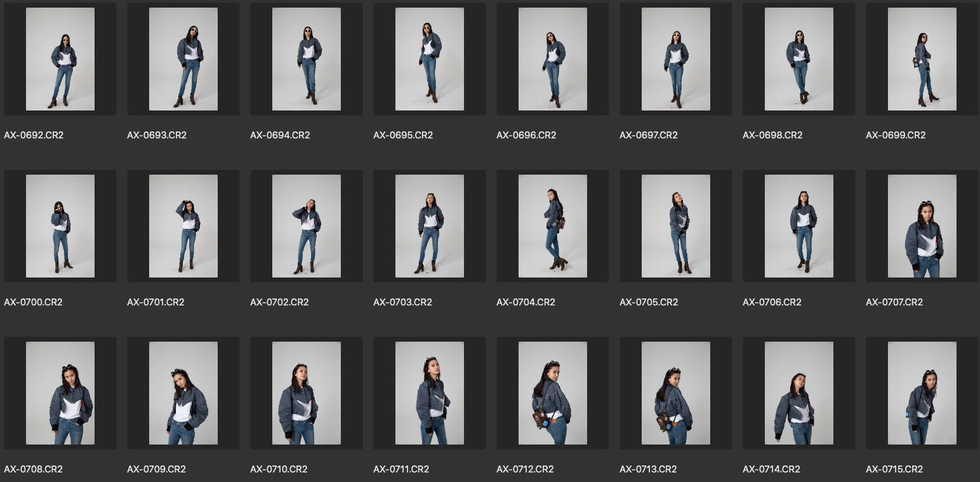Click the AX-0709.CR2 filename label
The image size is (980, 482).
point(156,469)
